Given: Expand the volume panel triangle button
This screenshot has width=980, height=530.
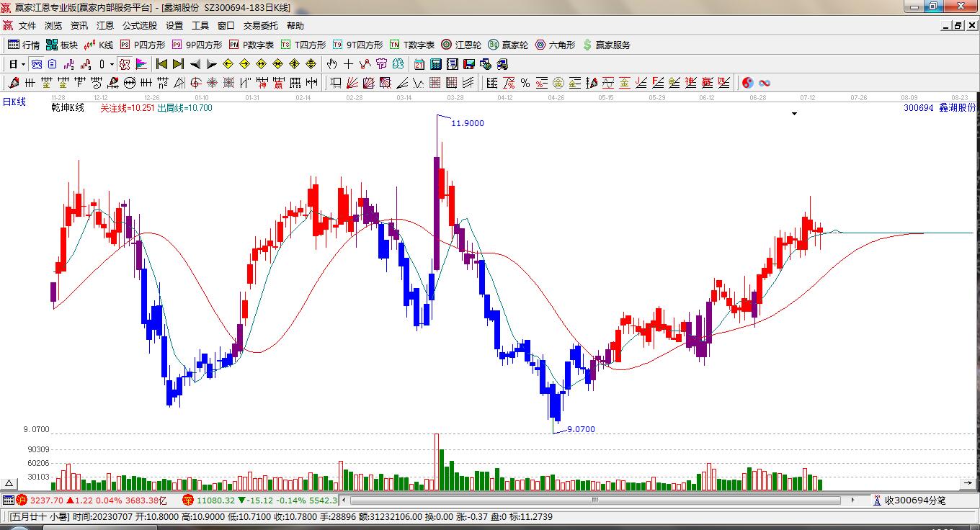Looking at the screenshot, I should coord(10,483).
